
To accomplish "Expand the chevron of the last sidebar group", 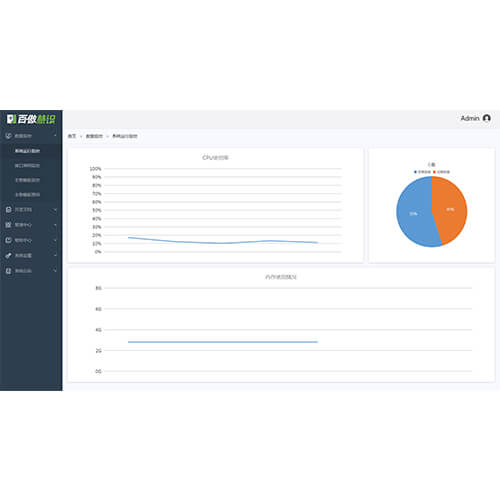I will coord(55,271).
